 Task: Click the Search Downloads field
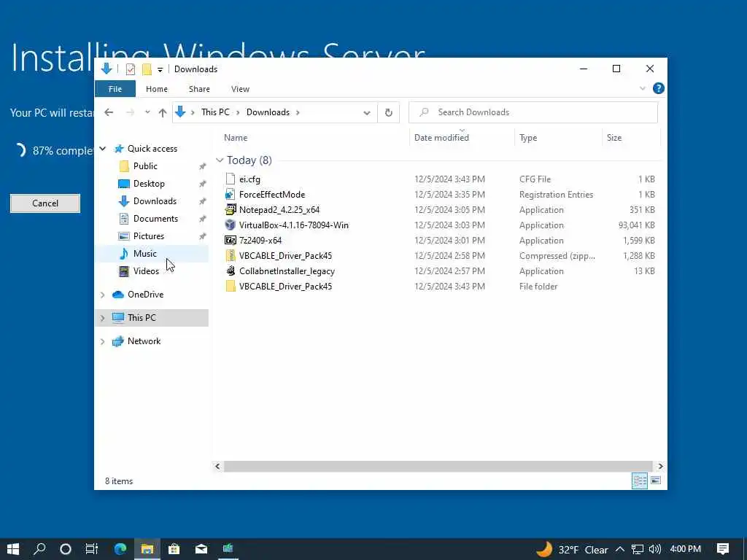(x=533, y=112)
